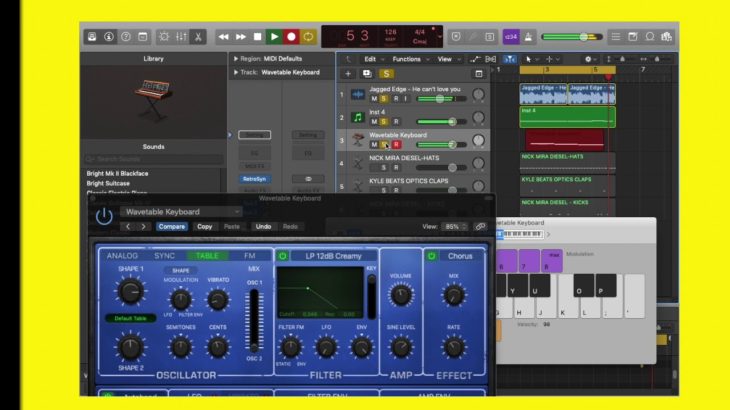Open the Note Pads icon
Image resolution: width=730 pixels, height=410 pixels.
point(633,37)
